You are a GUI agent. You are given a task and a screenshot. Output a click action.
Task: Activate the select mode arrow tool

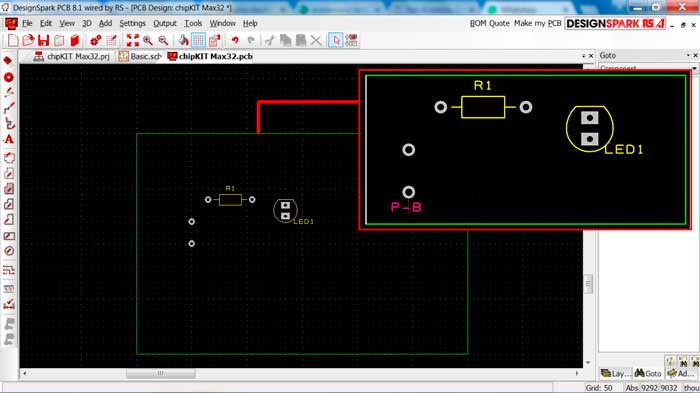pos(336,41)
